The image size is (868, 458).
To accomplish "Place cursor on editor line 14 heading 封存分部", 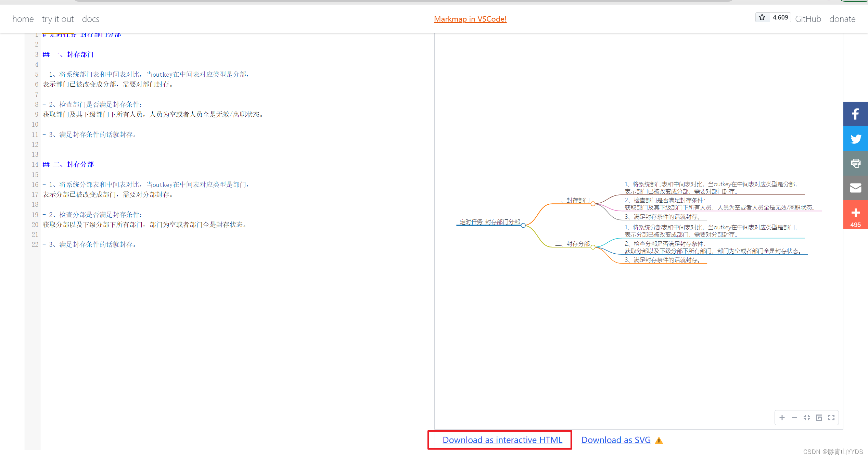I will coord(80,164).
